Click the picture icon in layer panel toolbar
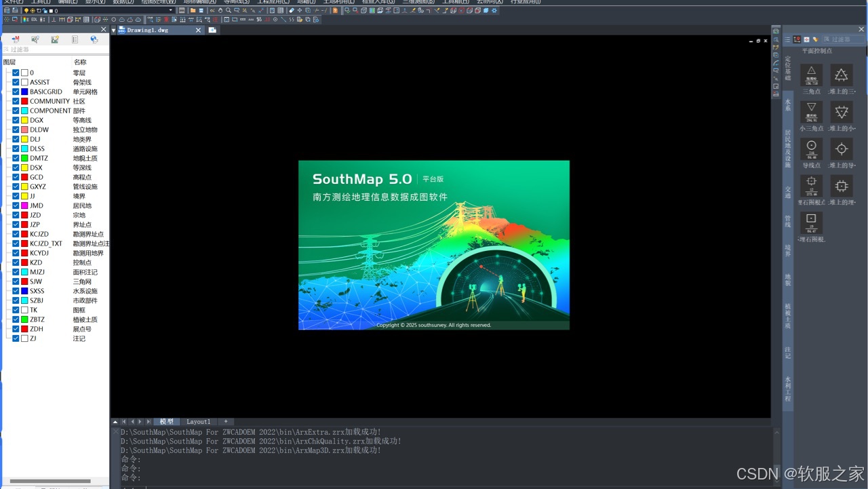This screenshot has width=868, height=489. point(54,40)
